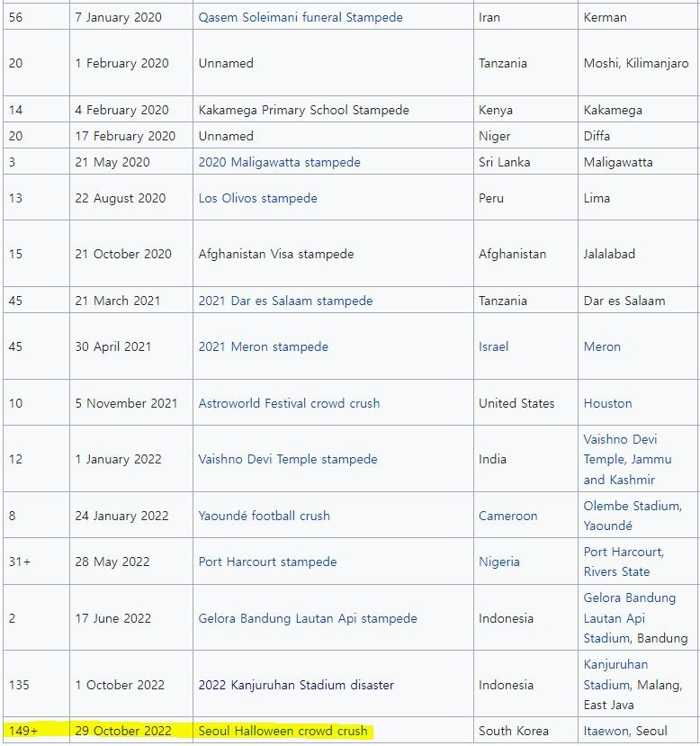This screenshot has width=700, height=746.
Task: Open the 2021 Meron stampede article
Action: (x=263, y=346)
